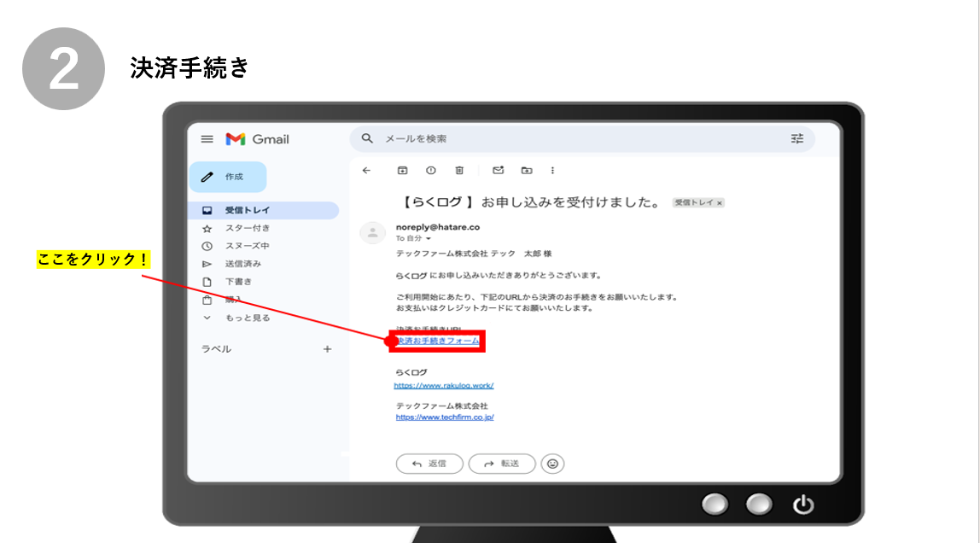This screenshot has height=543, width=980.
Task: Open the three-dot more options menu
Action: [x=552, y=171]
